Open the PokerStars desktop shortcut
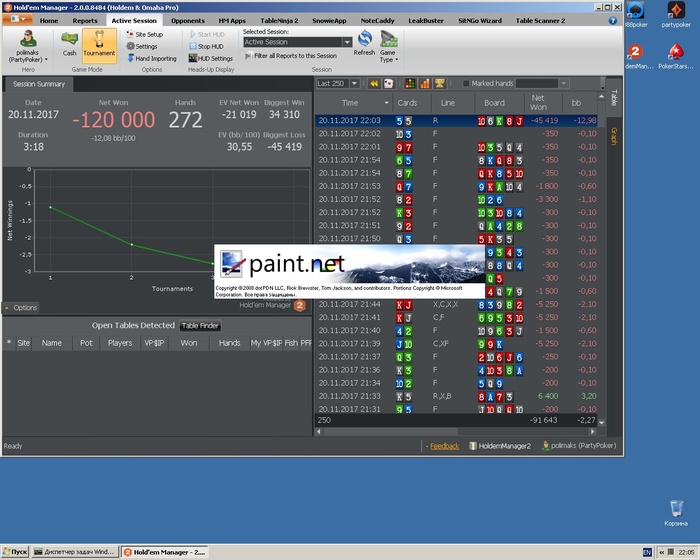700x560 pixels. tap(676, 57)
